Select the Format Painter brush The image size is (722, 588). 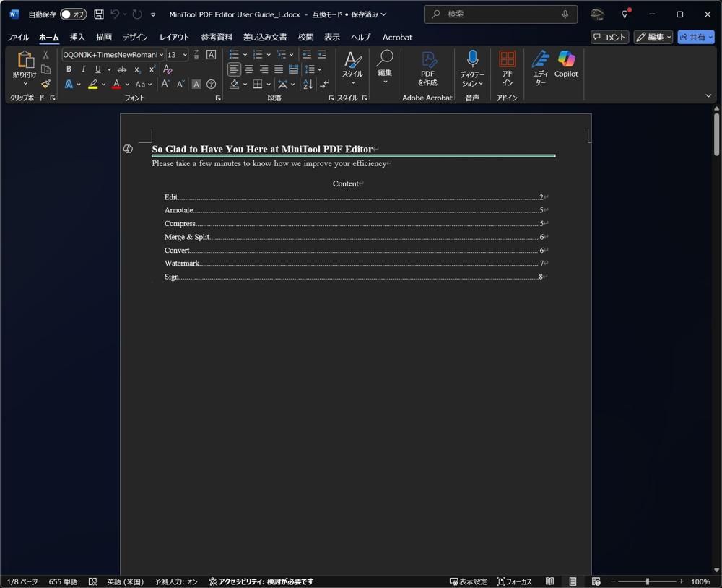(45, 84)
